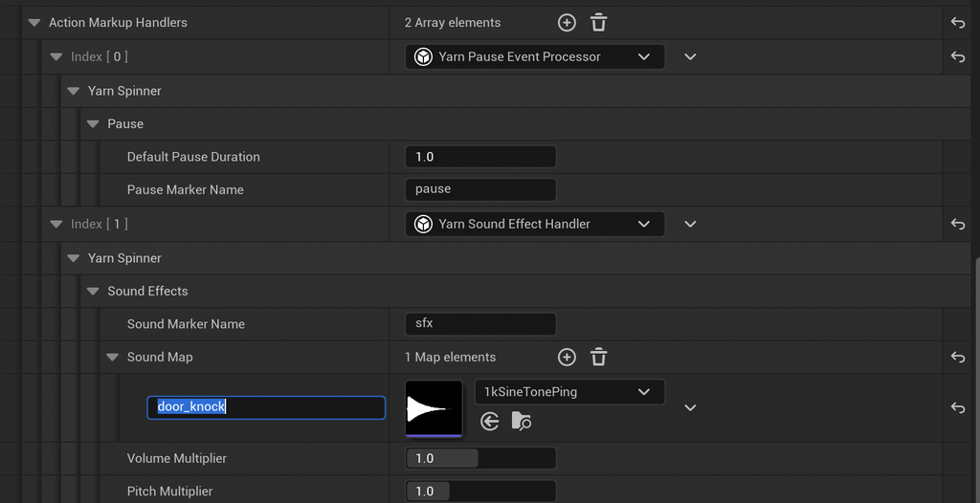The width and height of the screenshot is (980, 503).
Task: Collapse Yarn Spinner category under Index [0]
Action: (73, 91)
